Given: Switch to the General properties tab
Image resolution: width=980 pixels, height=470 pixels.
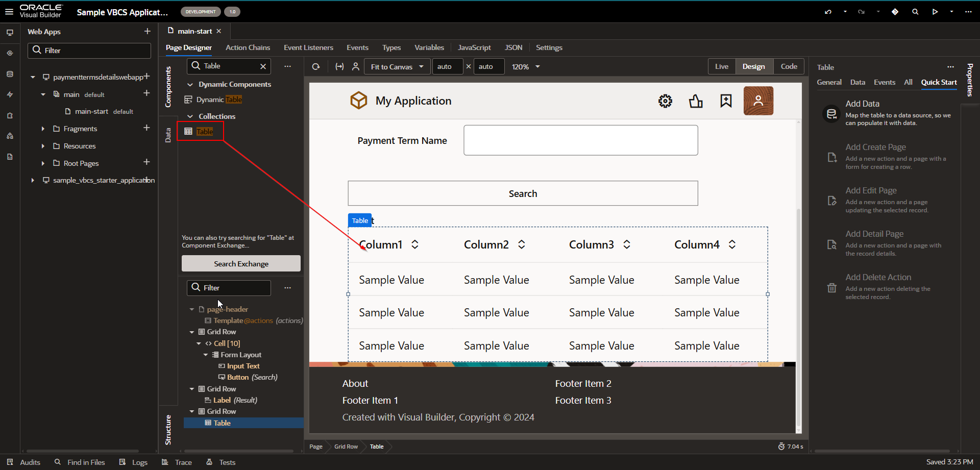Looking at the screenshot, I should point(829,82).
